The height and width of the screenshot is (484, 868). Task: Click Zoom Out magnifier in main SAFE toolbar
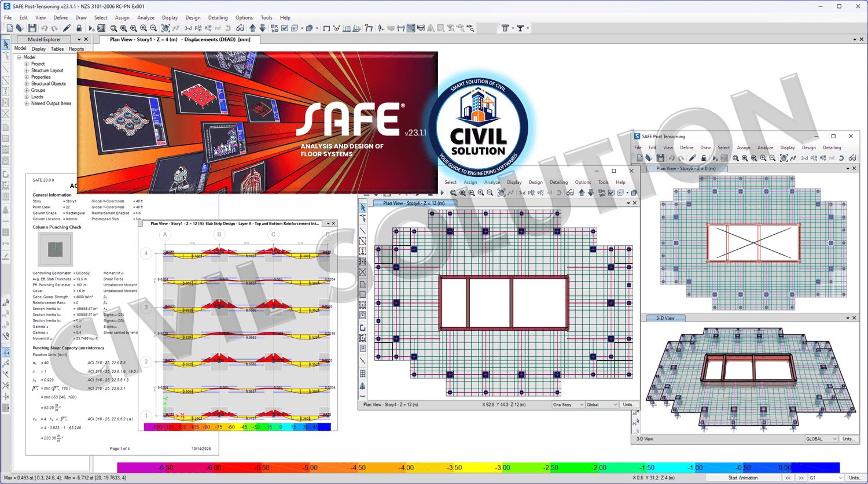153,28
